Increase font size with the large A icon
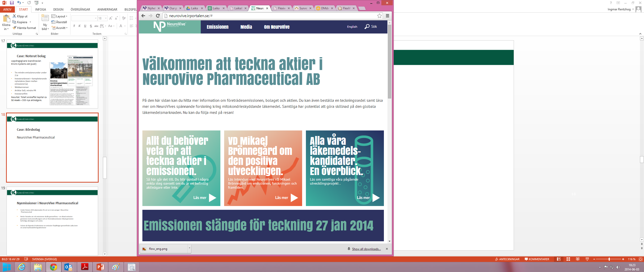This screenshot has height=272, width=644. click(x=111, y=18)
